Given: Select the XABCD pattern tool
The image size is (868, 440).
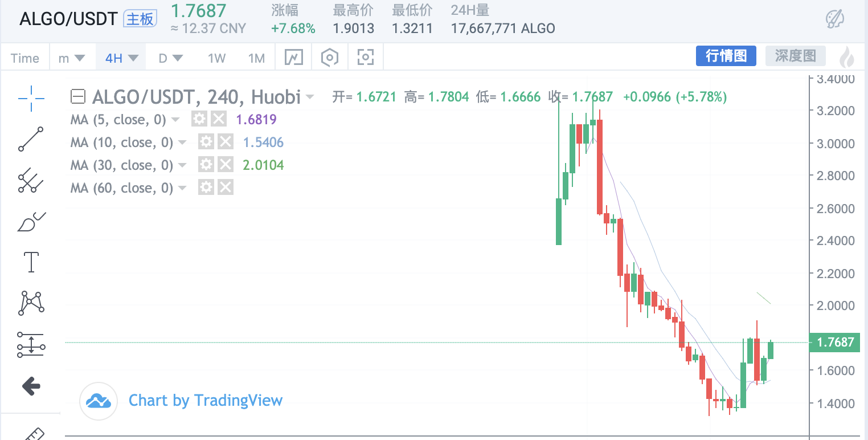Looking at the screenshot, I should (31, 303).
